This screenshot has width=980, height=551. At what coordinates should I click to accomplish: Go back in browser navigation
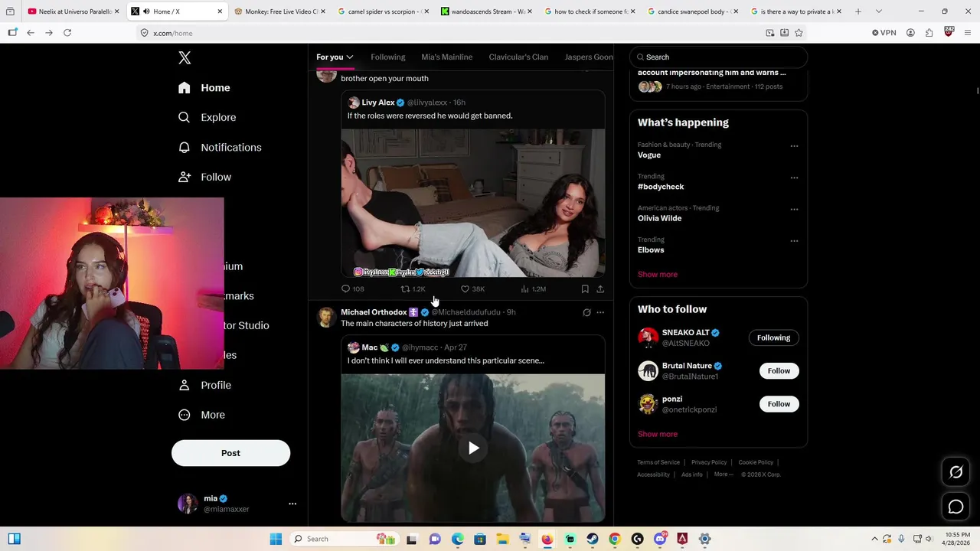(x=31, y=33)
